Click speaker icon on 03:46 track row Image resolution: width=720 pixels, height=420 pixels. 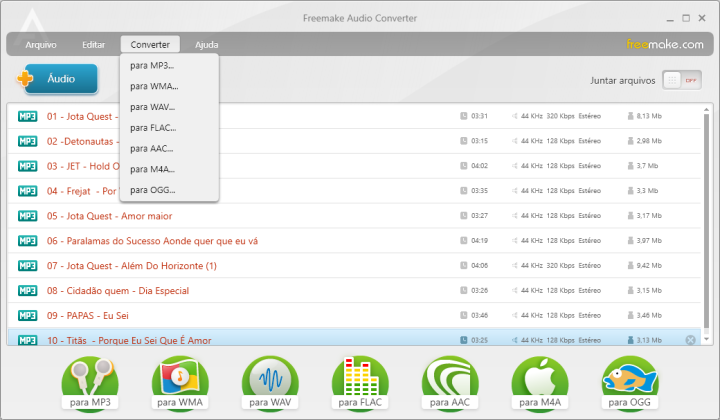coord(515,315)
